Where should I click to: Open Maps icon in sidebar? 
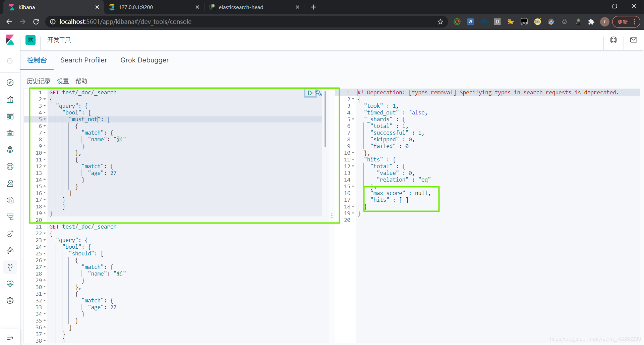click(x=10, y=150)
